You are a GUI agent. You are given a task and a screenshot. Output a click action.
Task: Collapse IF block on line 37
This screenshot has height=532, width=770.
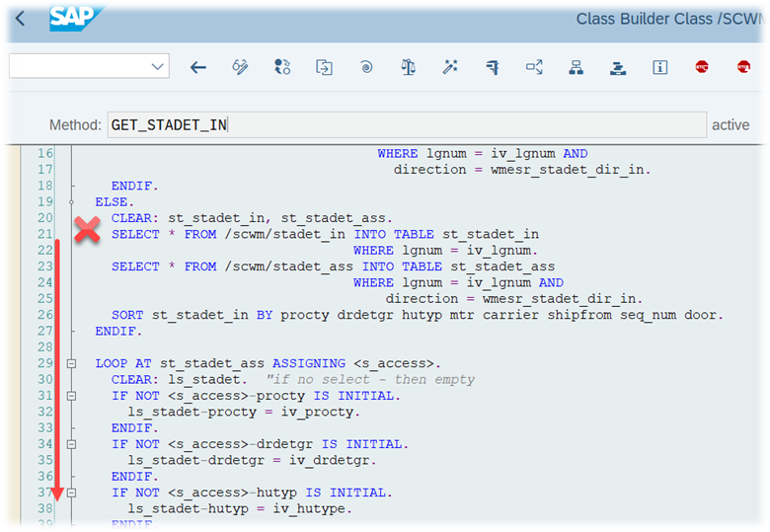click(72, 493)
